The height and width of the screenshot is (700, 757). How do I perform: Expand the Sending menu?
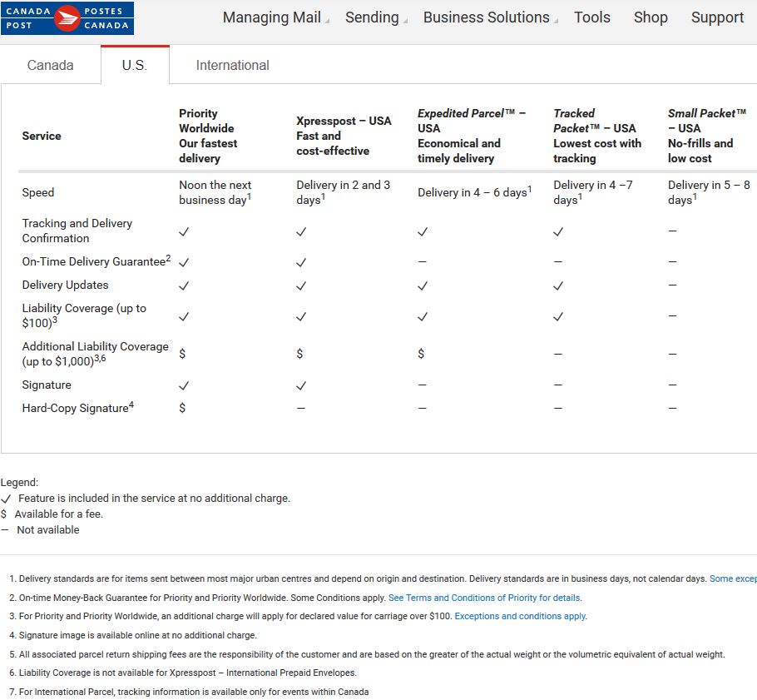[x=376, y=17]
